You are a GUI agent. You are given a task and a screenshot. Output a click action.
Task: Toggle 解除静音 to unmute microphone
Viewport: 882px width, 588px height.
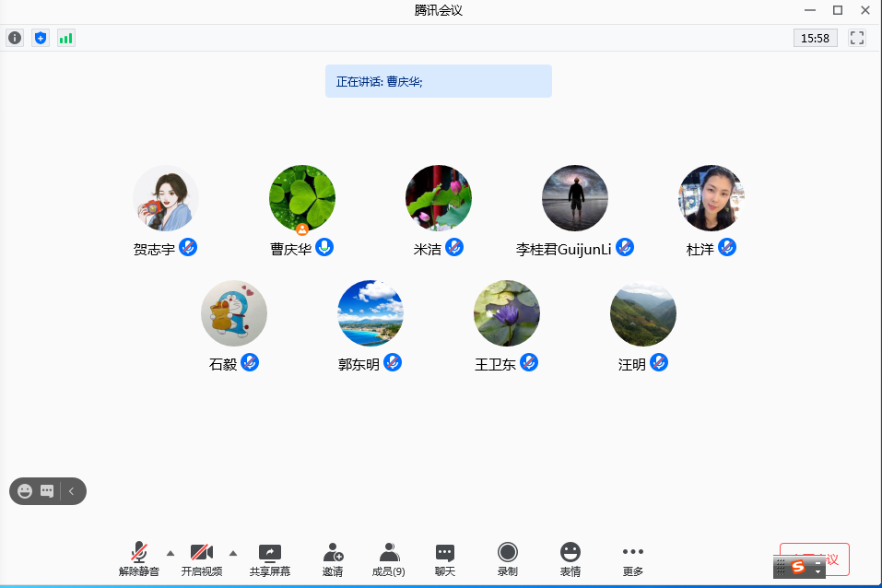[139, 559]
